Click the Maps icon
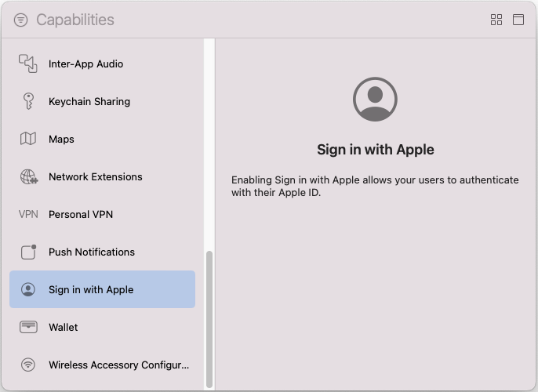Image resolution: width=538 pixels, height=392 pixels. coord(28,139)
